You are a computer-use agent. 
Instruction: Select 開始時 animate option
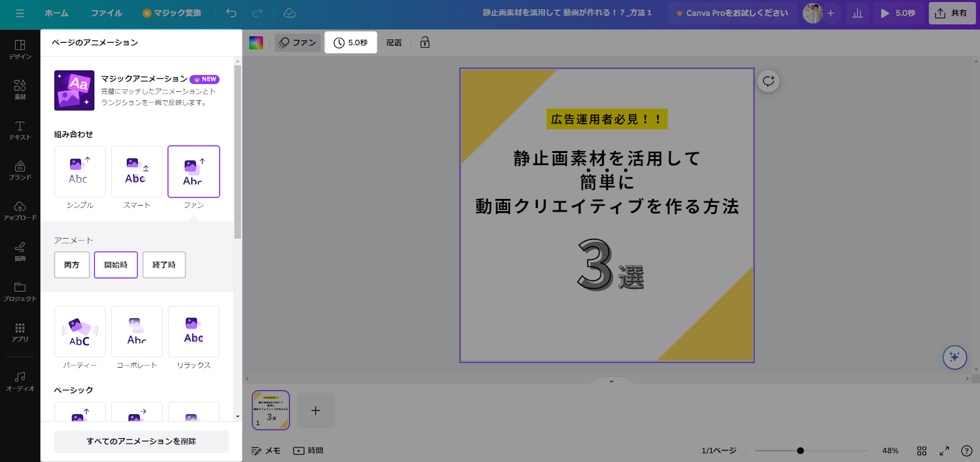116,265
